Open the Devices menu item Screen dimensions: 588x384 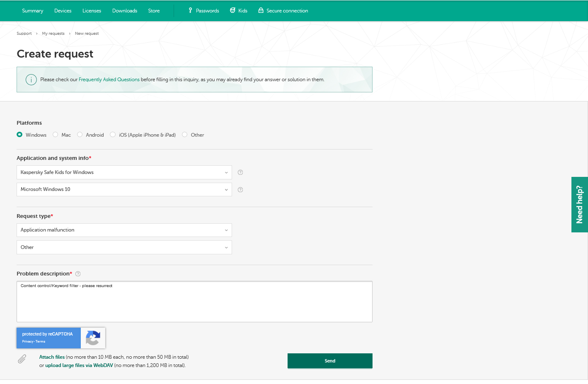(x=63, y=11)
